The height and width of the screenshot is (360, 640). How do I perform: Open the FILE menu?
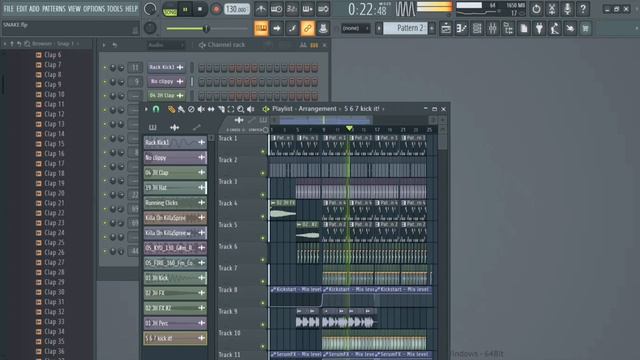click(9, 9)
